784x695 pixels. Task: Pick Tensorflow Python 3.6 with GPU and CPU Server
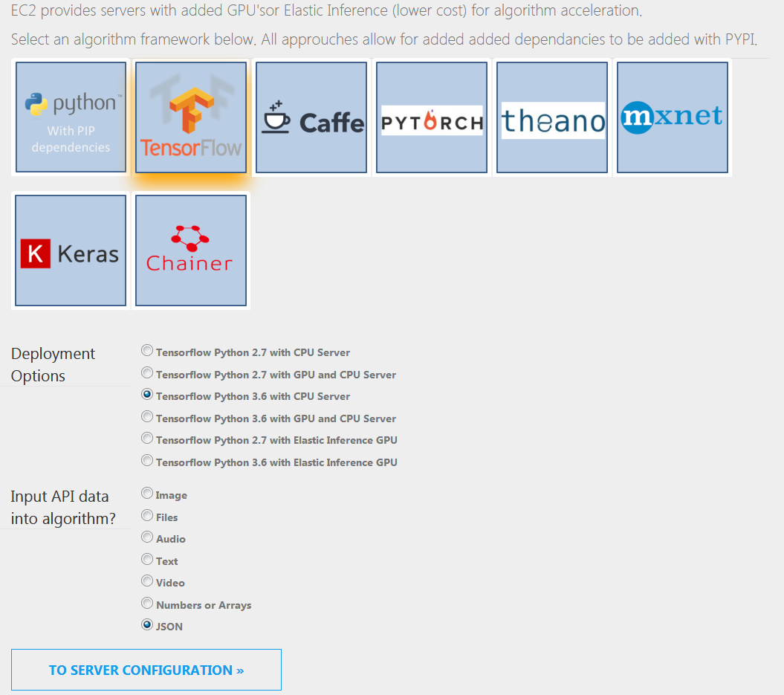(146, 416)
